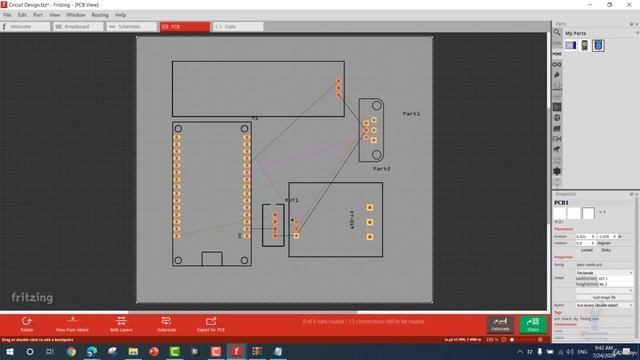Undock the Parts panel
The height and width of the screenshot is (360, 640).
pos(631,24)
